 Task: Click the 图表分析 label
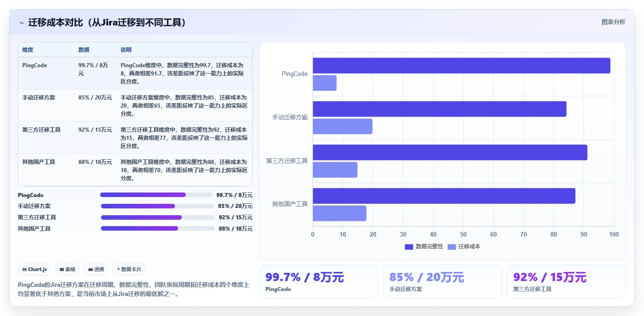(x=613, y=22)
